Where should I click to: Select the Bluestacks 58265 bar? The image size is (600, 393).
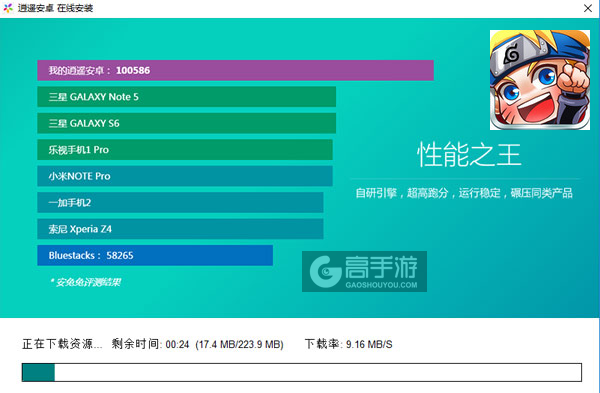click(x=155, y=255)
